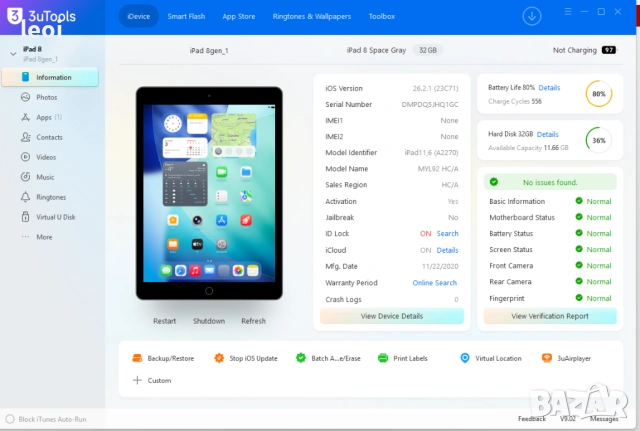
Task: Open Ringtones & Wallpapers tab
Action: coord(312,16)
